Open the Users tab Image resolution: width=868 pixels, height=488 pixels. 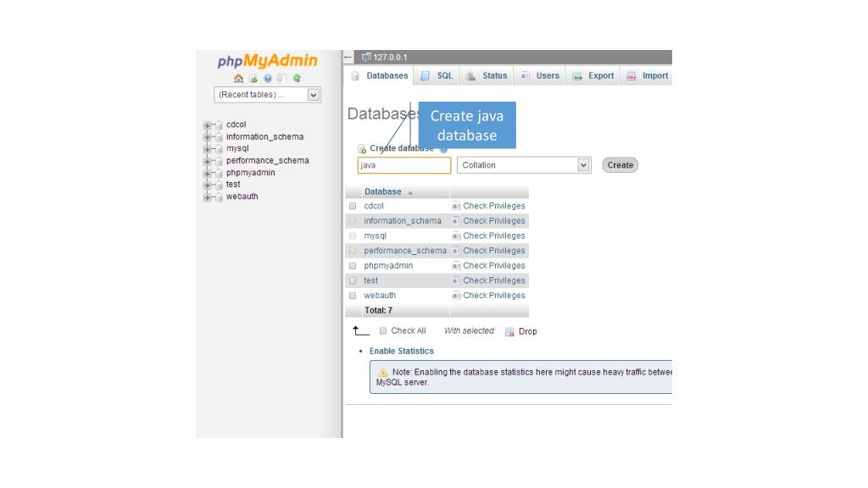(540, 75)
